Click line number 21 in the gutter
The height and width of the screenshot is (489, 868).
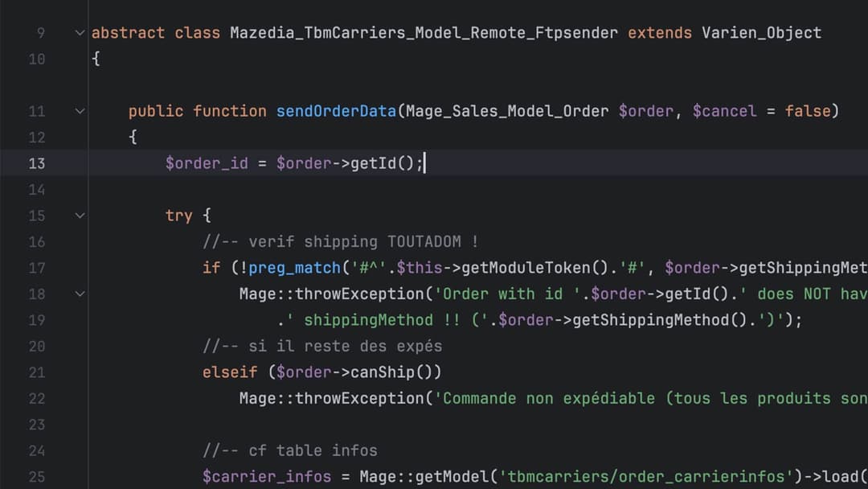(37, 372)
